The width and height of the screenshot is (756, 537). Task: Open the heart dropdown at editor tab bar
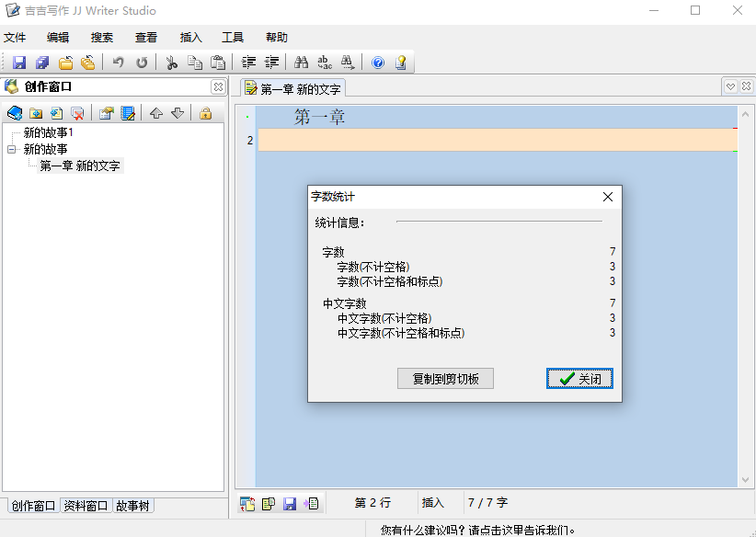(x=730, y=86)
